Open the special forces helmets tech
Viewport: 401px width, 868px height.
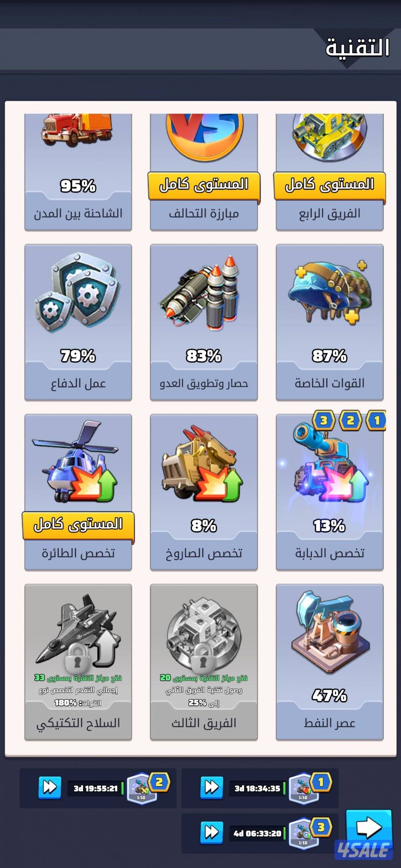click(330, 291)
